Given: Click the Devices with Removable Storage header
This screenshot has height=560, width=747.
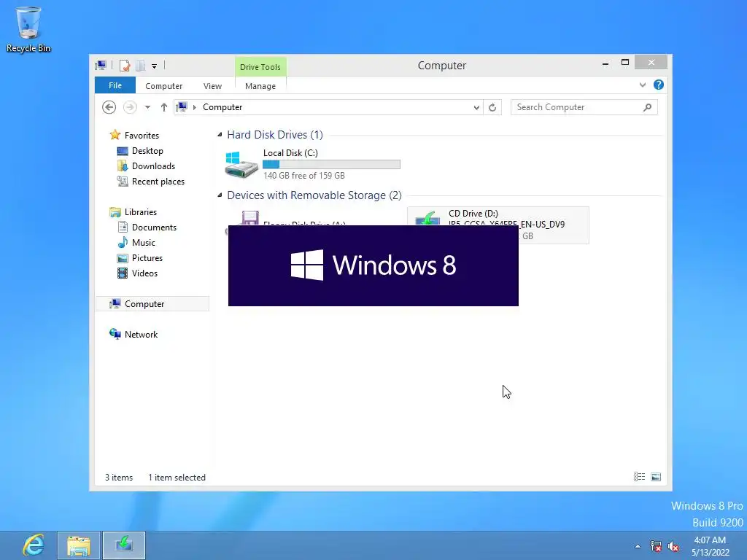Looking at the screenshot, I should coord(314,195).
